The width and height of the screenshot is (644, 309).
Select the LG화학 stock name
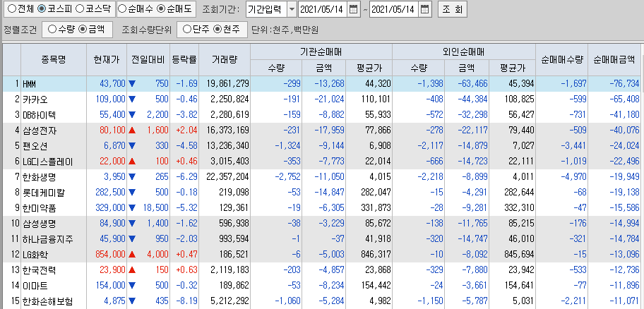[35, 255]
